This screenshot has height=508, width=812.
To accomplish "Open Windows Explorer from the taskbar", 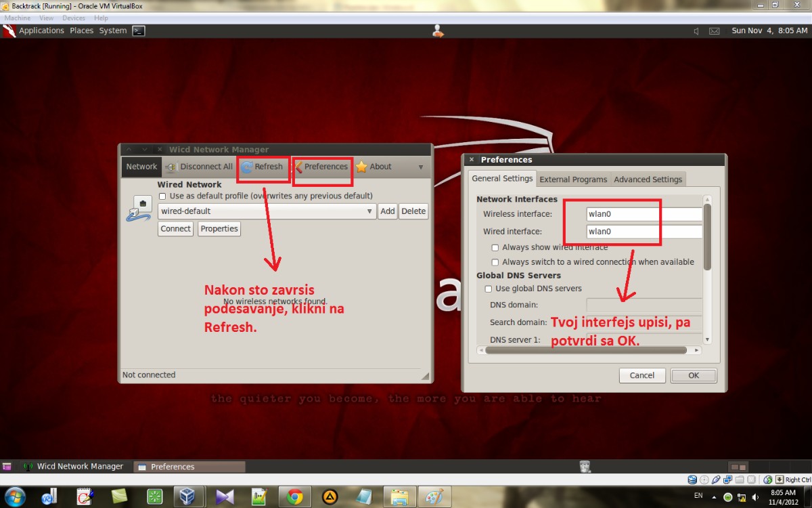I will [x=400, y=496].
